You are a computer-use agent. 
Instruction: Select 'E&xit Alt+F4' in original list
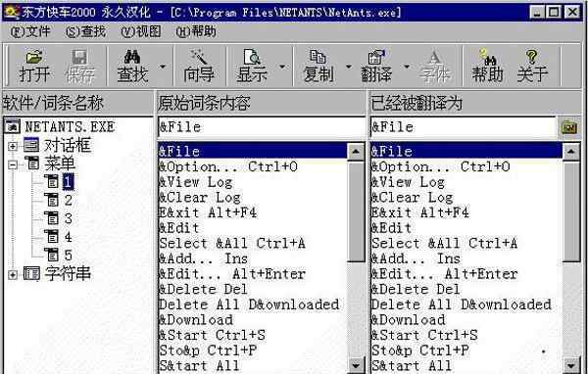pyautogui.click(x=253, y=212)
